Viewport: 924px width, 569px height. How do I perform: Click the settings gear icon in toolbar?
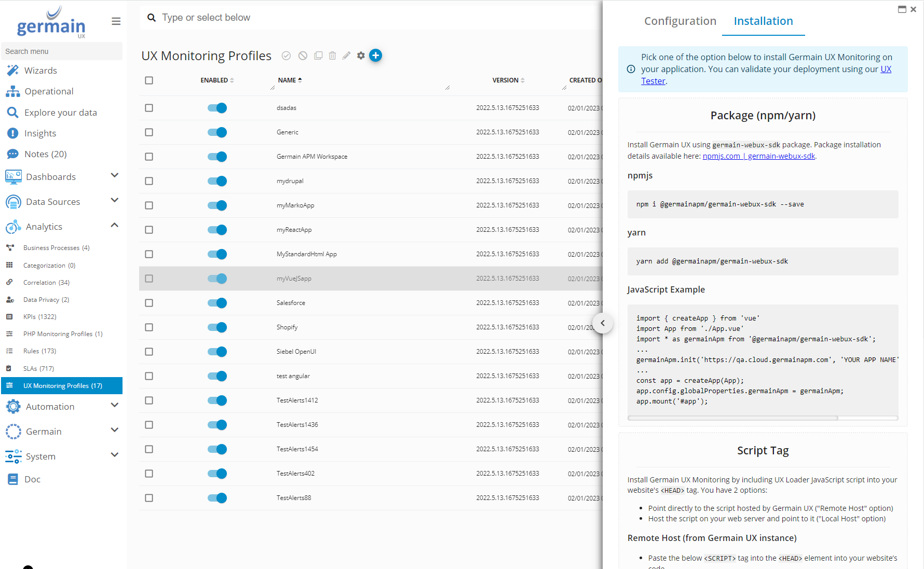(361, 55)
